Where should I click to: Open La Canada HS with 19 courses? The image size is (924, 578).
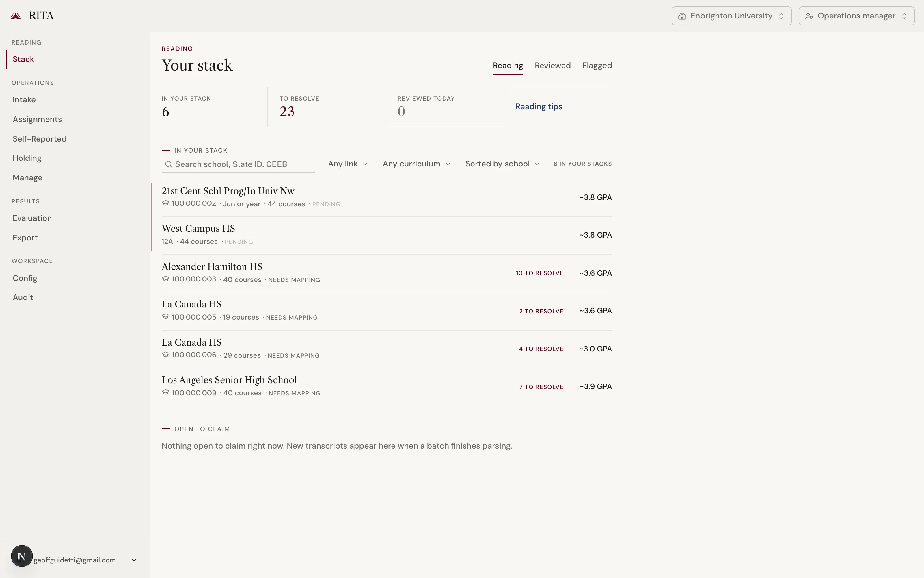387,311
